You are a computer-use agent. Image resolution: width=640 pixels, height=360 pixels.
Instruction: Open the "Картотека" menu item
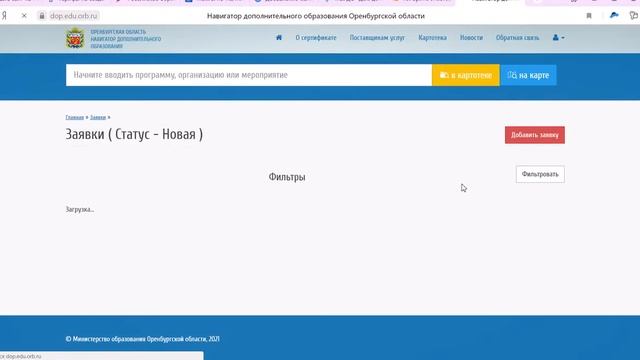pyautogui.click(x=433, y=38)
